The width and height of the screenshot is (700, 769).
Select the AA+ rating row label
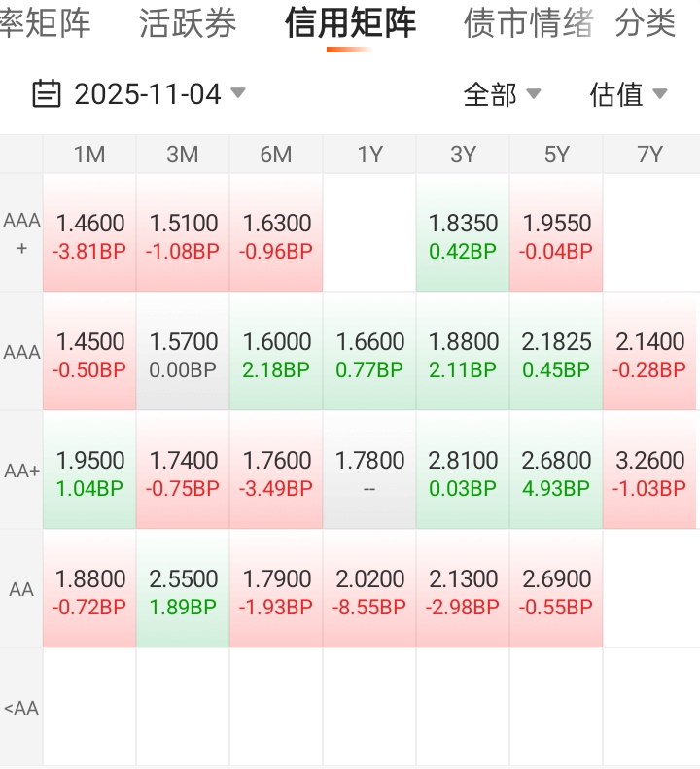(21, 471)
